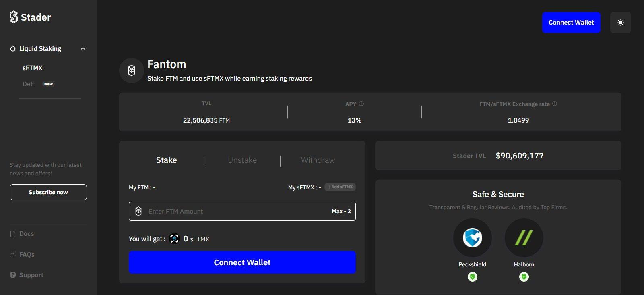The width and height of the screenshot is (644, 295).
Task: Click the Stader logo icon
Action: click(14, 17)
